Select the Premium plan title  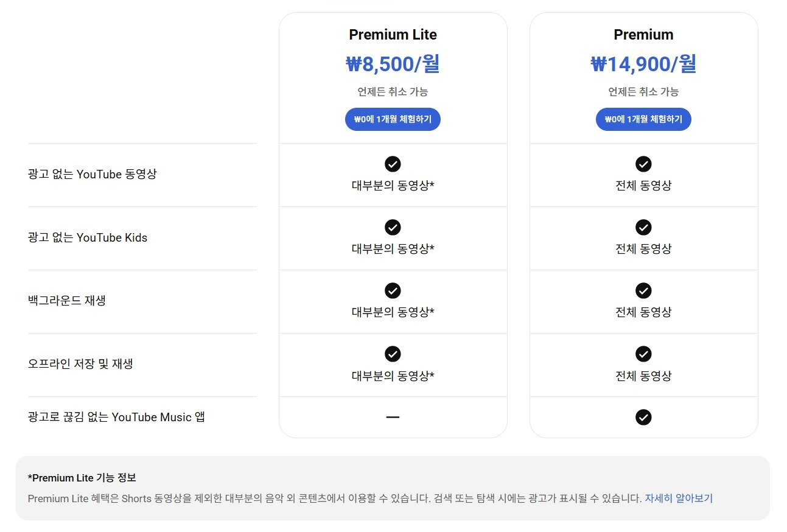pos(643,35)
